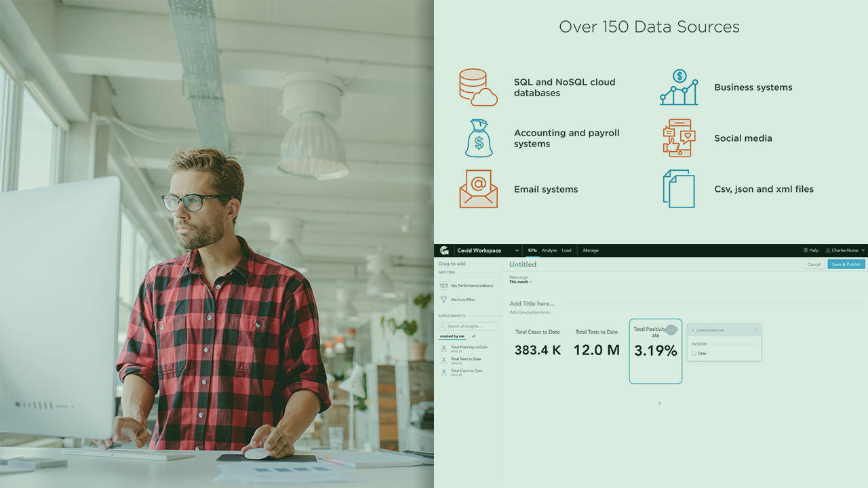Click the Total Positivity to Date insight icon
The width and height of the screenshot is (868, 488).
tap(443, 348)
